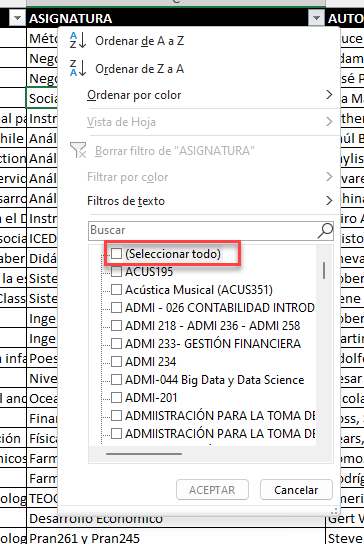Open Filtrar por color menu entry
The image size is (364, 544).
pos(127,177)
